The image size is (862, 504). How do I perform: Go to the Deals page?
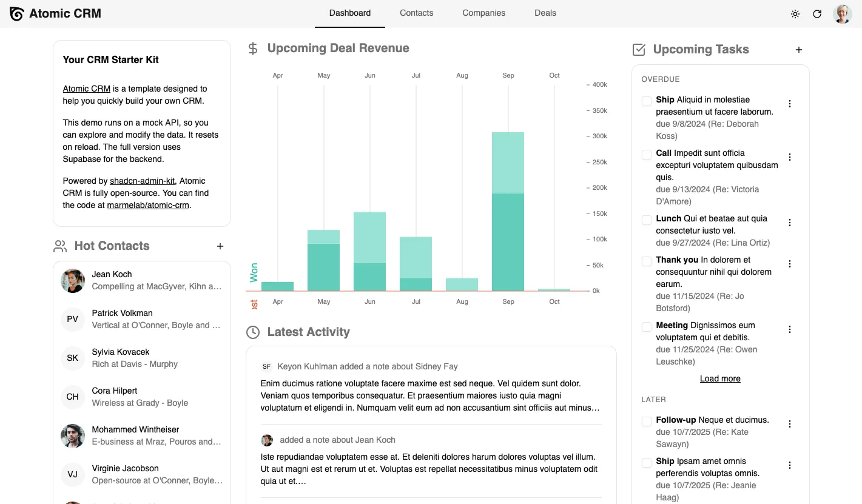544,13
